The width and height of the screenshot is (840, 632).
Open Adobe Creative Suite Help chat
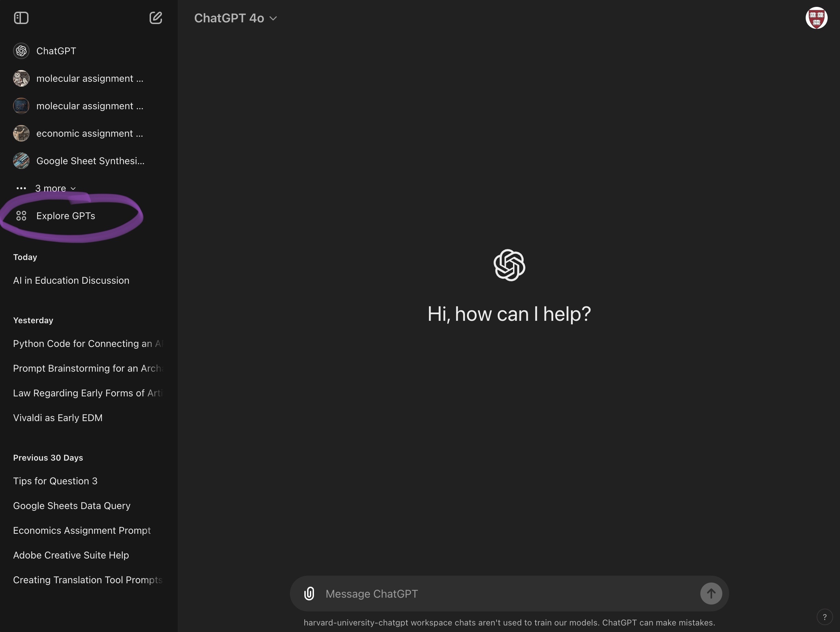tap(71, 555)
